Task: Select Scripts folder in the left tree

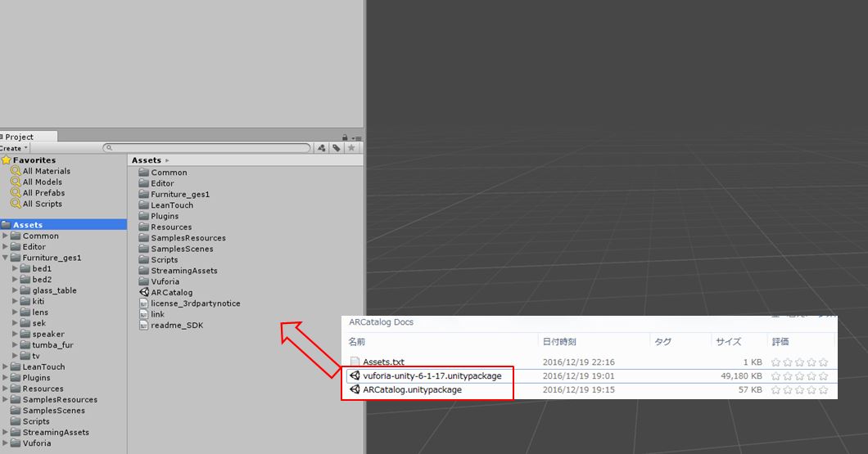Action: (x=30, y=421)
